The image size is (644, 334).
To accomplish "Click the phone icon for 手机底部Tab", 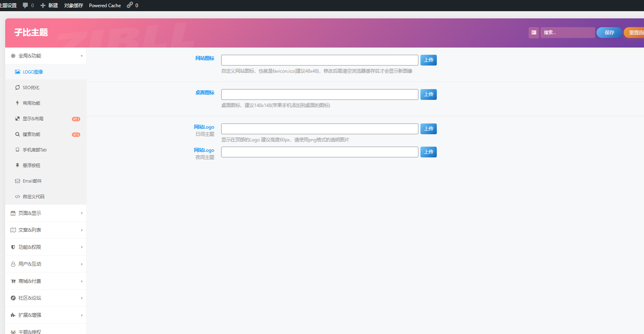I will pos(18,150).
